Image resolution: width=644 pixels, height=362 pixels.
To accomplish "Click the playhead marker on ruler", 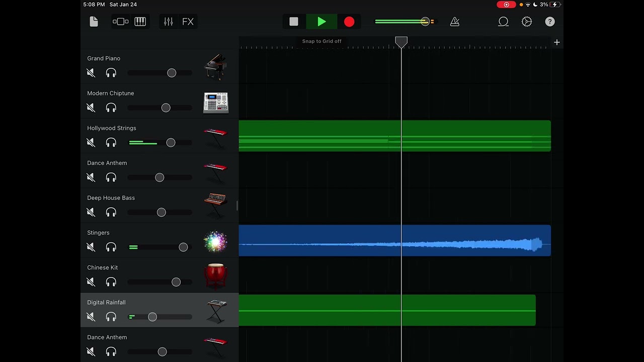I will coord(401,42).
